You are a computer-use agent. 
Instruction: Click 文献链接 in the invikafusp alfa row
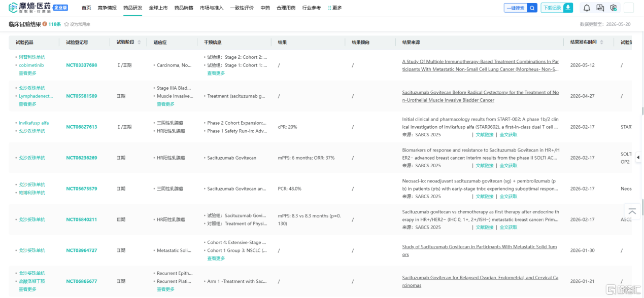point(484,135)
